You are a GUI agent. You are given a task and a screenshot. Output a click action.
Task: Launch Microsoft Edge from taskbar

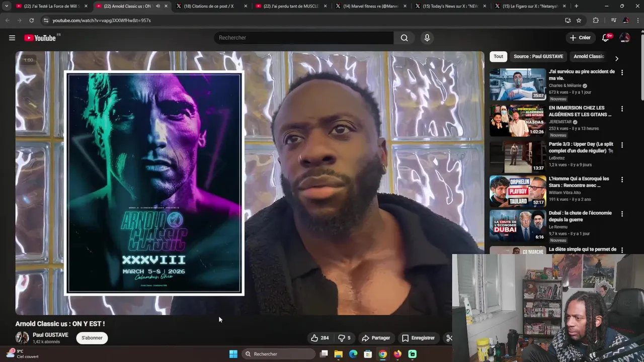point(353,354)
